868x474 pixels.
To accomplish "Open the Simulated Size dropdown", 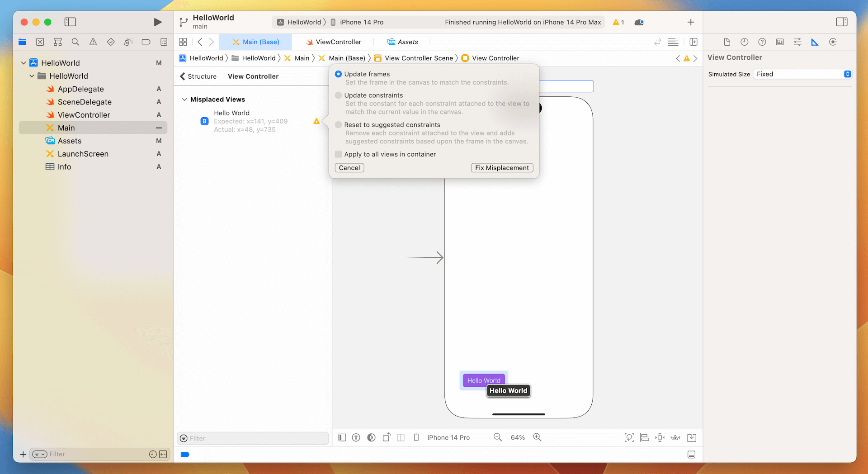I will click(x=802, y=74).
